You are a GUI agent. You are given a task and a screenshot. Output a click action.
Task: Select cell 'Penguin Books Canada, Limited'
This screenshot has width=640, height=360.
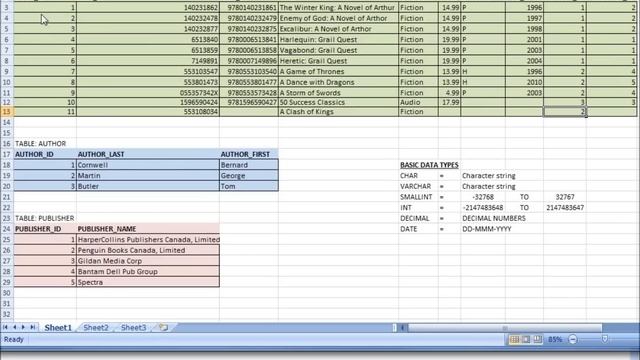tap(148, 250)
